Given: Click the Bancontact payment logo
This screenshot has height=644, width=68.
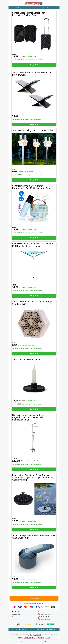Looking at the screenshot, I should coord(47,607).
